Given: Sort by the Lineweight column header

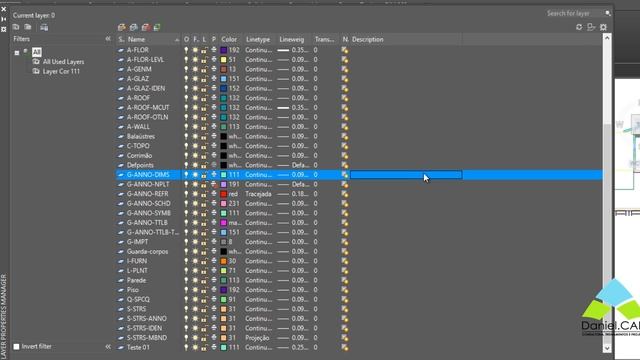Looking at the screenshot, I should point(292,40).
